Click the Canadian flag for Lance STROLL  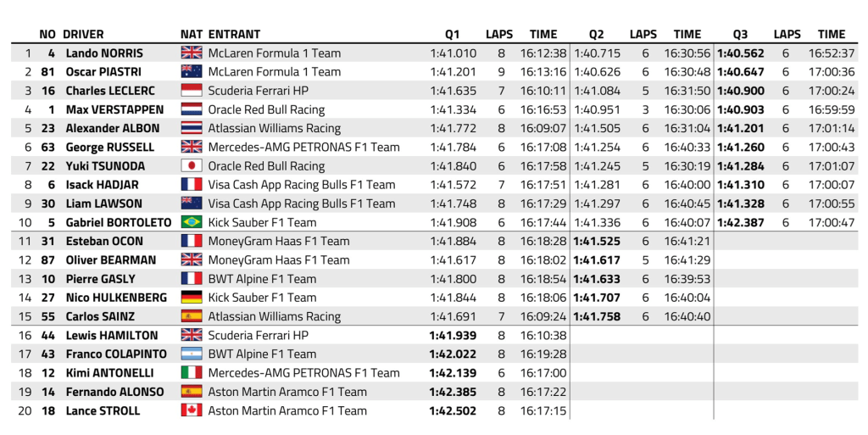192,410
